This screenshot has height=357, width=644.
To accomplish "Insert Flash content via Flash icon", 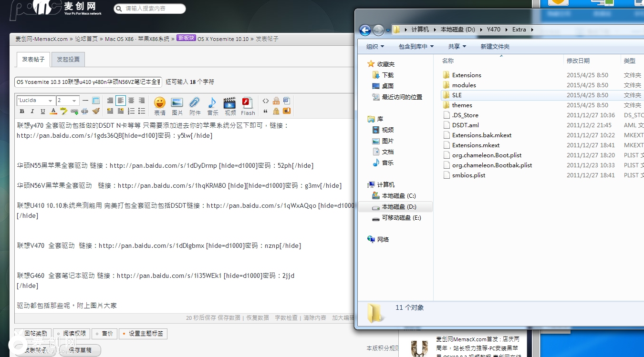I will (x=248, y=105).
